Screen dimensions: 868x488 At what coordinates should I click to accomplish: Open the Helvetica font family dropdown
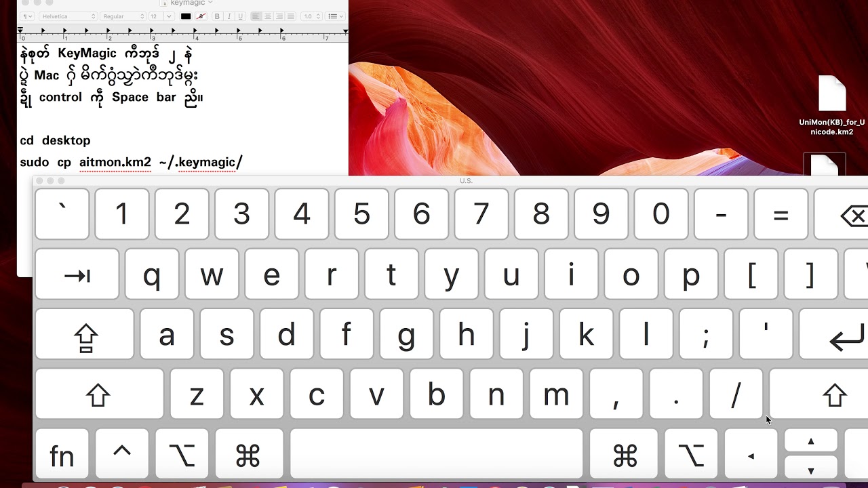[68, 16]
